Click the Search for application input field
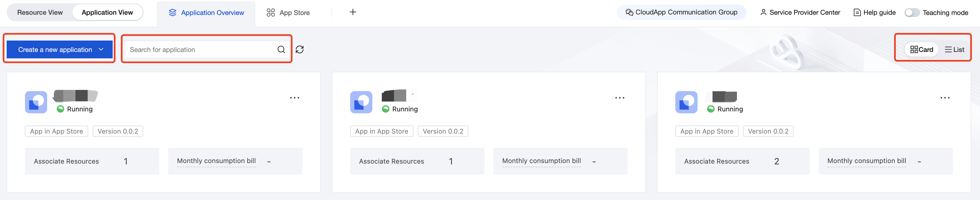The height and width of the screenshot is (200, 980). click(200, 49)
